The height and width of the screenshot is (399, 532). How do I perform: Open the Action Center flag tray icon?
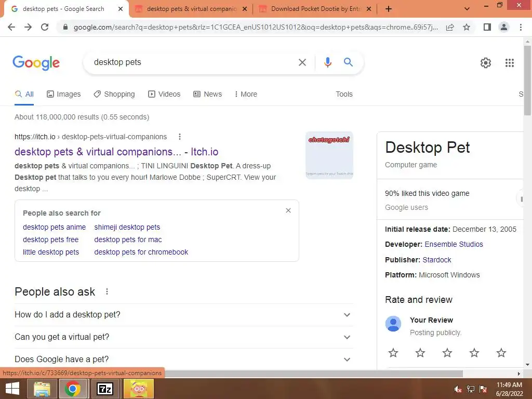tap(483, 389)
